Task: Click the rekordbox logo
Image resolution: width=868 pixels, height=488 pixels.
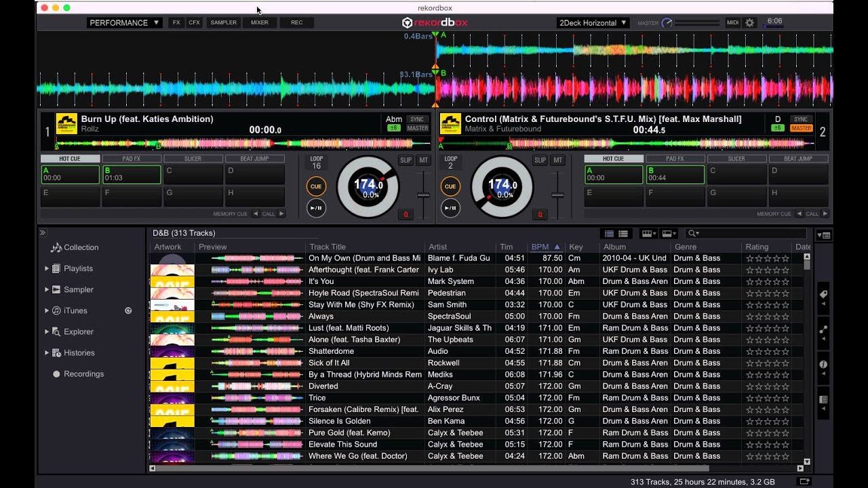Action: pyautogui.click(x=435, y=22)
